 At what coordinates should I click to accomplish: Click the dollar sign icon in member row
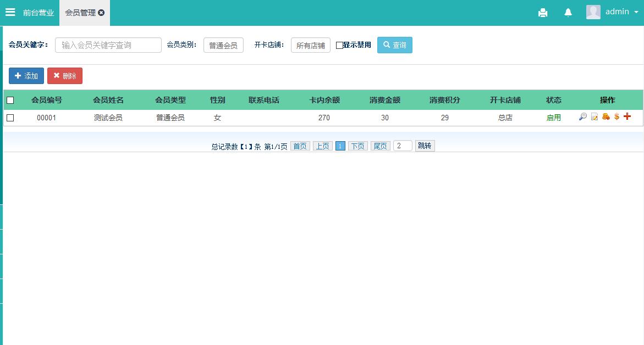(x=617, y=117)
